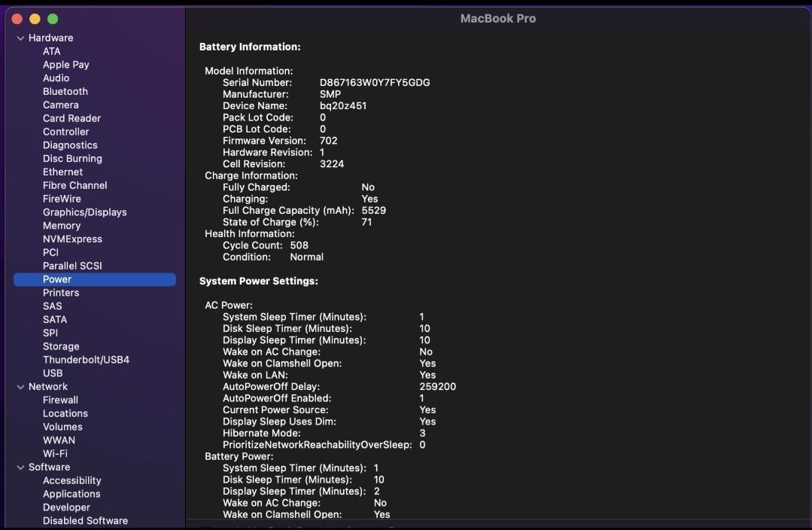
Task: Collapse the Hardware section chevron
Action: click(21, 38)
